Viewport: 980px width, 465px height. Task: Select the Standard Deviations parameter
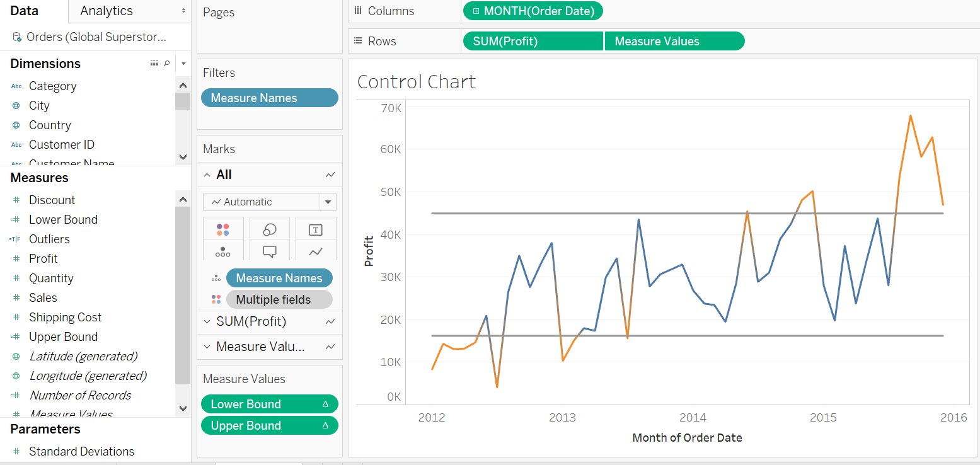[x=81, y=452]
